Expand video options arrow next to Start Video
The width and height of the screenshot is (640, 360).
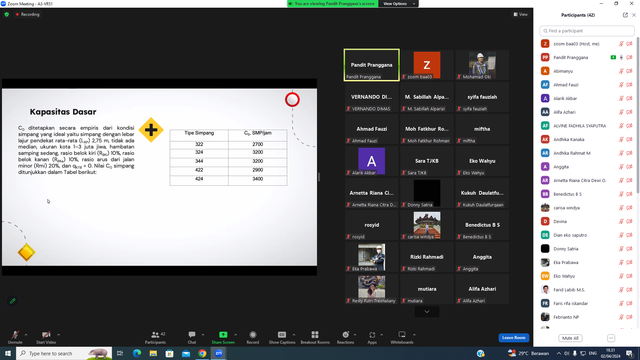58,335
